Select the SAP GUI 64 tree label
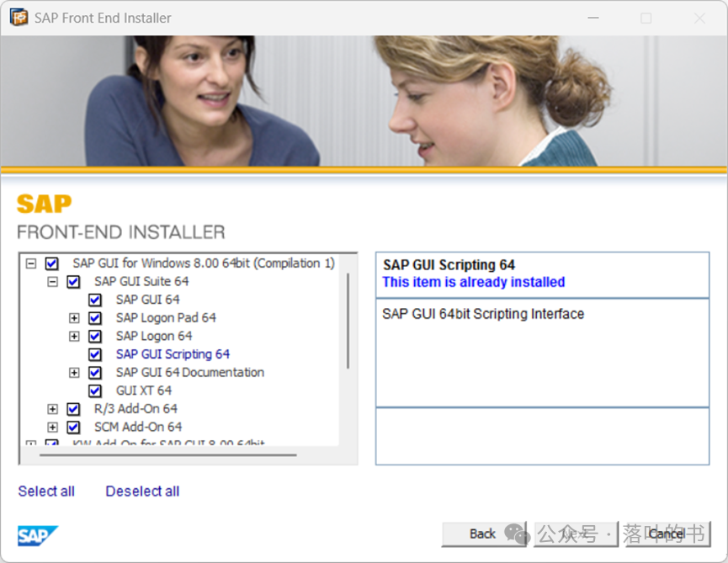This screenshot has height=563, width=728. [147, 300]
